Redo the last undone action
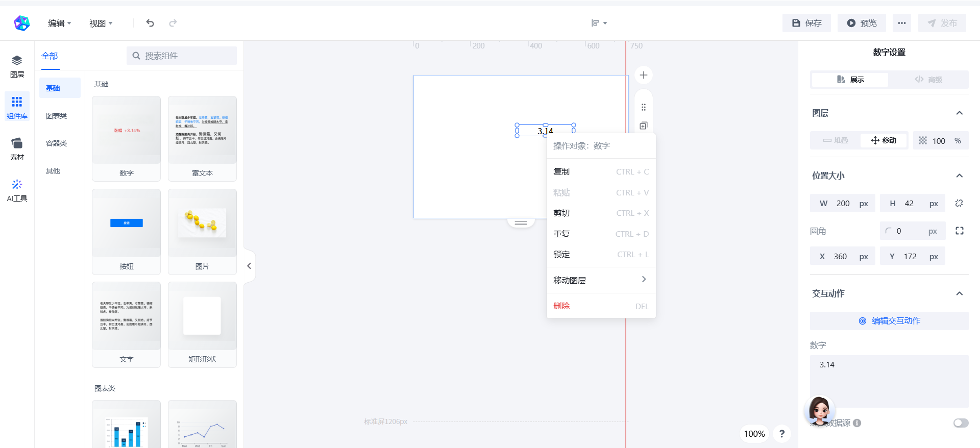980x448 pixels. click(173, 23)
